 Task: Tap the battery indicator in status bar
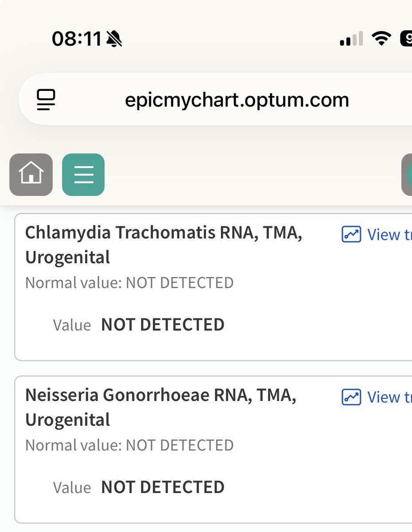coord(406,39)
